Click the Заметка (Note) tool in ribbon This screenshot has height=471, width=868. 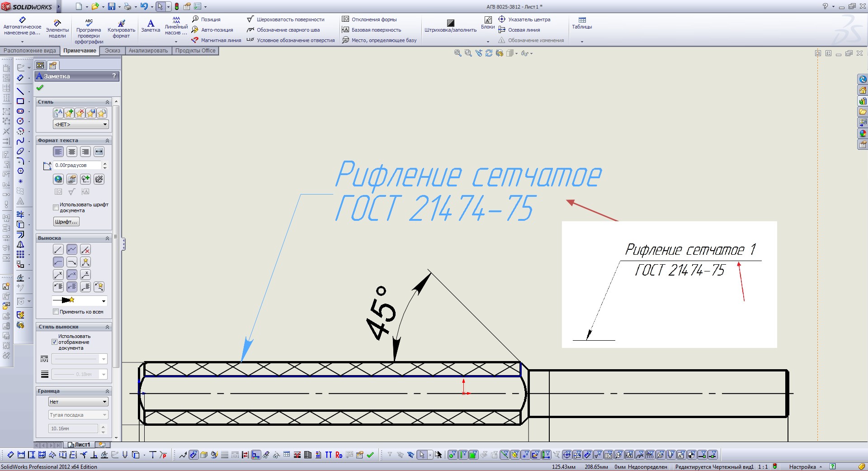tap(151, 25)
